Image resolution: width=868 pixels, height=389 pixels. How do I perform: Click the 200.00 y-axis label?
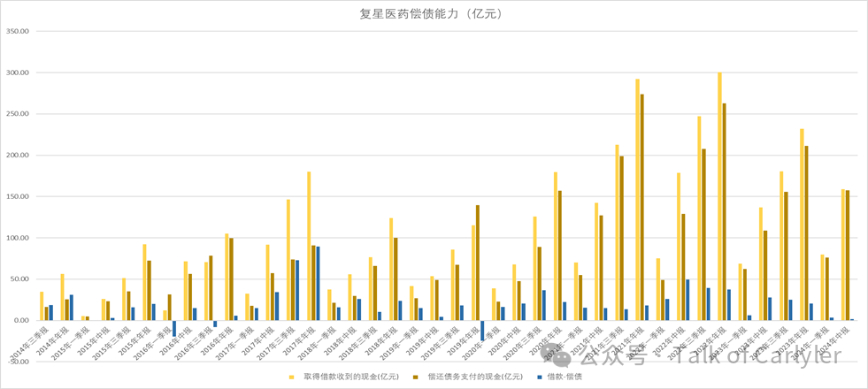(x=17, y=156)
